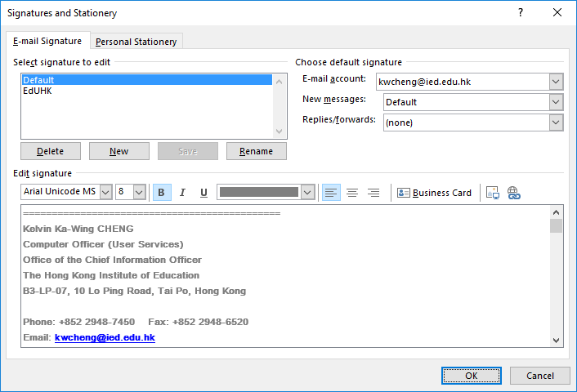Open the font color picker

(307, 192)
